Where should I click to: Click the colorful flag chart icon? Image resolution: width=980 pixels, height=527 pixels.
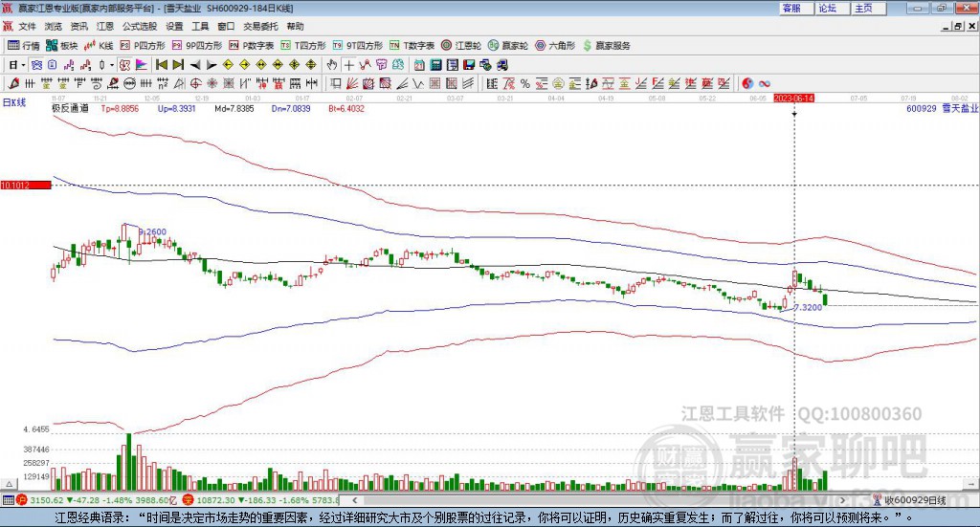tap(142, 65)
